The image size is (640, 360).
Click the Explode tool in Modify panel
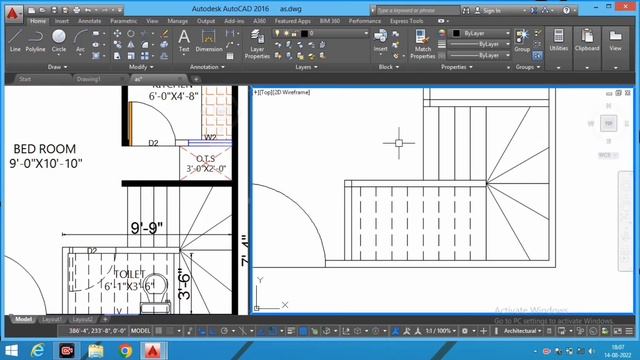164,44
